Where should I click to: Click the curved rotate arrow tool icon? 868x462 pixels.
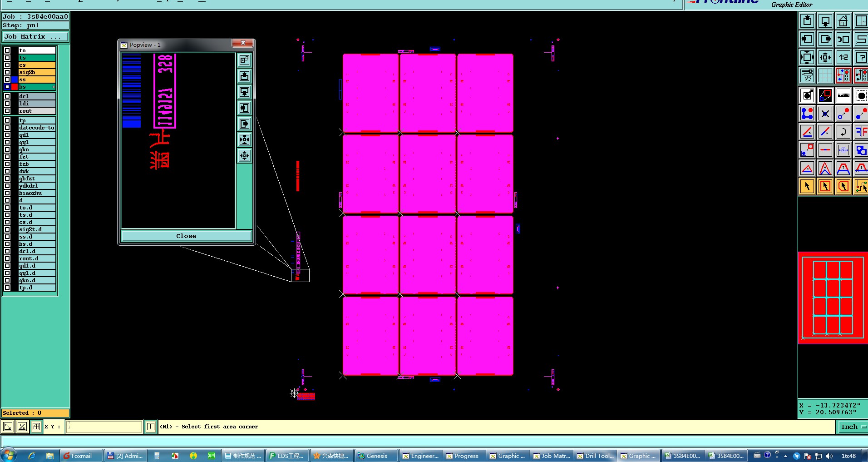843,132
